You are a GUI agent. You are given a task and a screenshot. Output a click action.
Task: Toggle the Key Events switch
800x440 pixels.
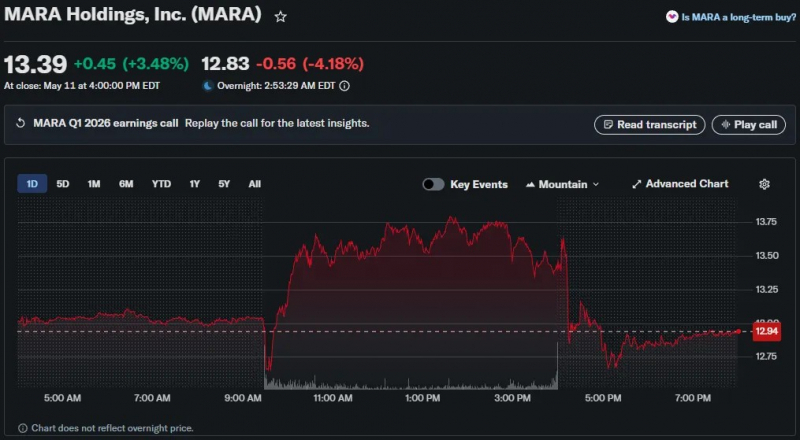coord(433,184)
